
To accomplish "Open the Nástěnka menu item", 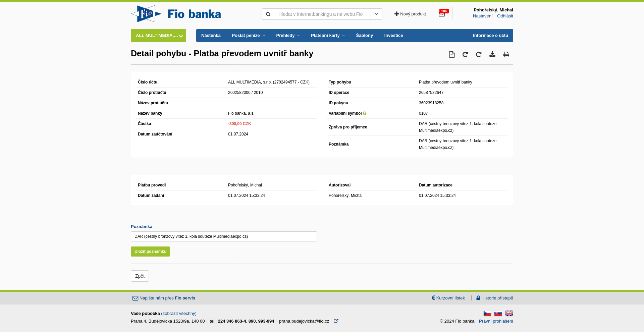I will [211, 36].
